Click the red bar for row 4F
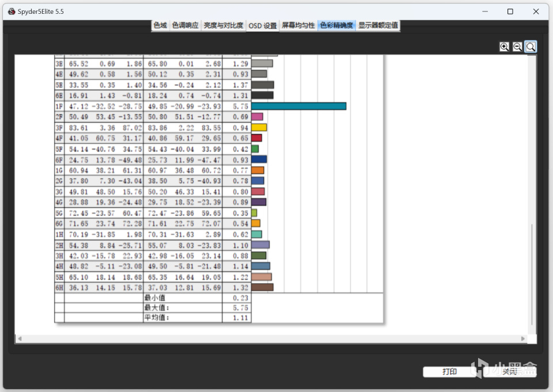The image size is (553, 392). [x=256, y=138]
